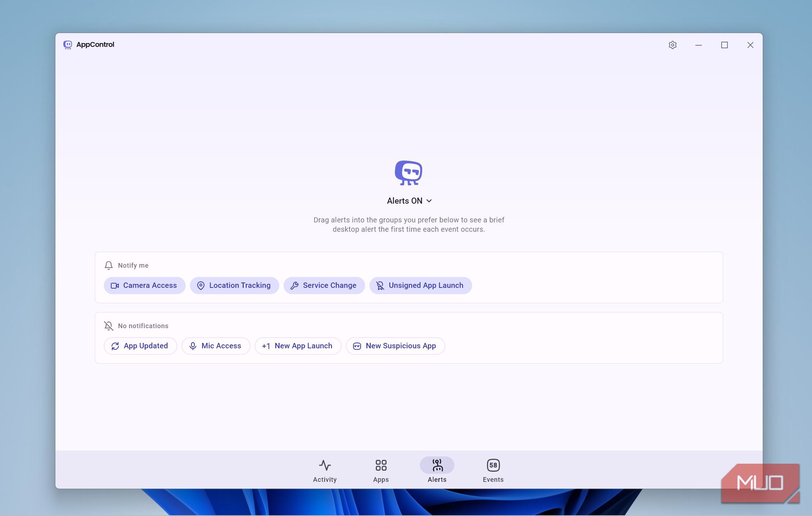
Task: Select the Camera Access alert chip
Action: 144,285
